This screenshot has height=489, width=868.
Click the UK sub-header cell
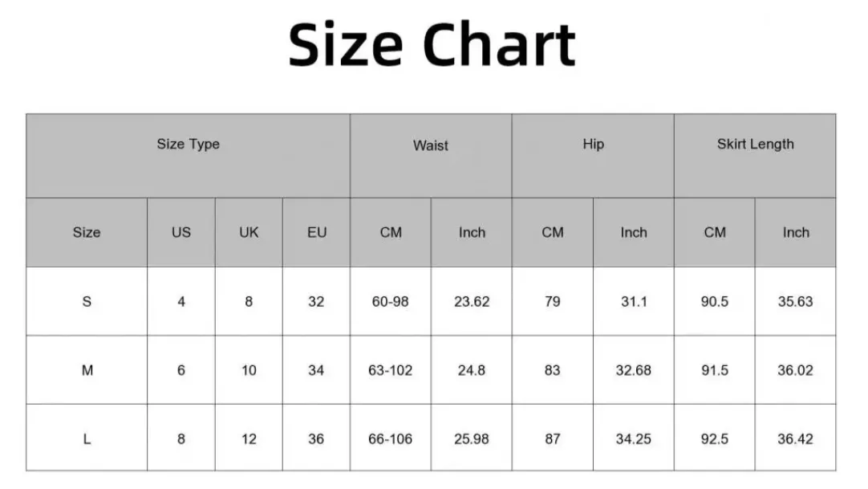(x=249, y=233)
